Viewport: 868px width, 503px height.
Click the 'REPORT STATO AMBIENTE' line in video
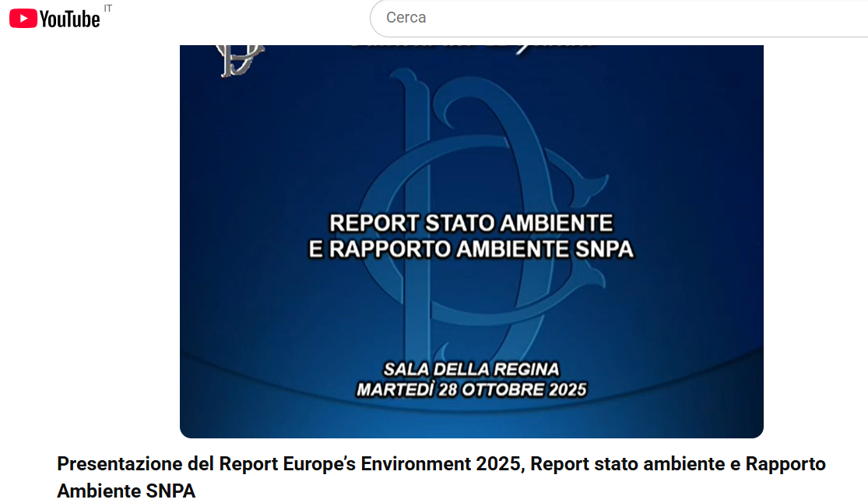[x=471, y=223]
